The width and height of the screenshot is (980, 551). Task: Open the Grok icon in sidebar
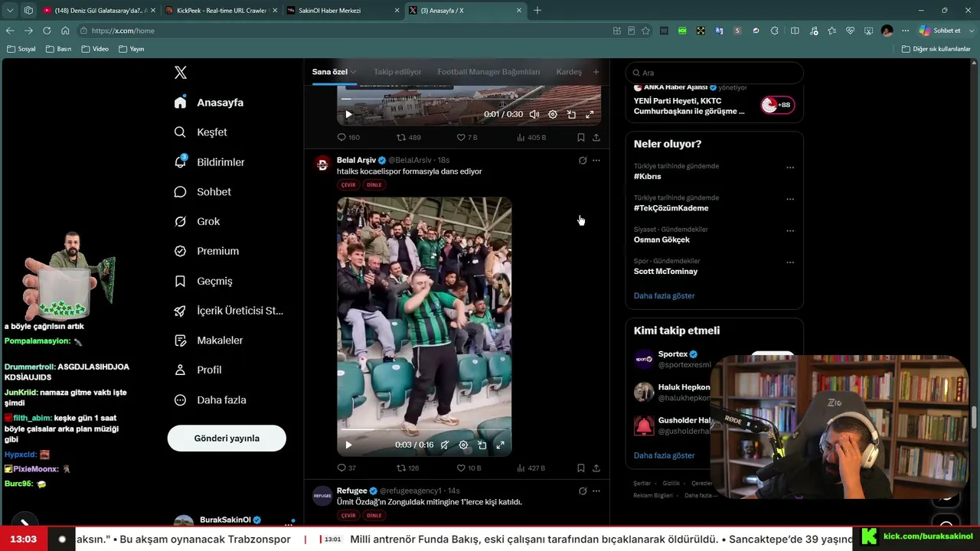(180, 221)
